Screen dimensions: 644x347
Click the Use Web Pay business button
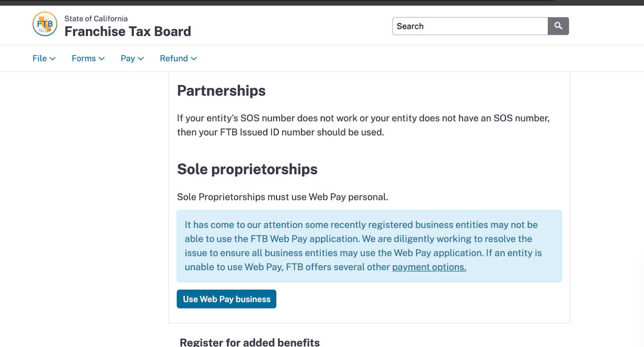point(227,299)
